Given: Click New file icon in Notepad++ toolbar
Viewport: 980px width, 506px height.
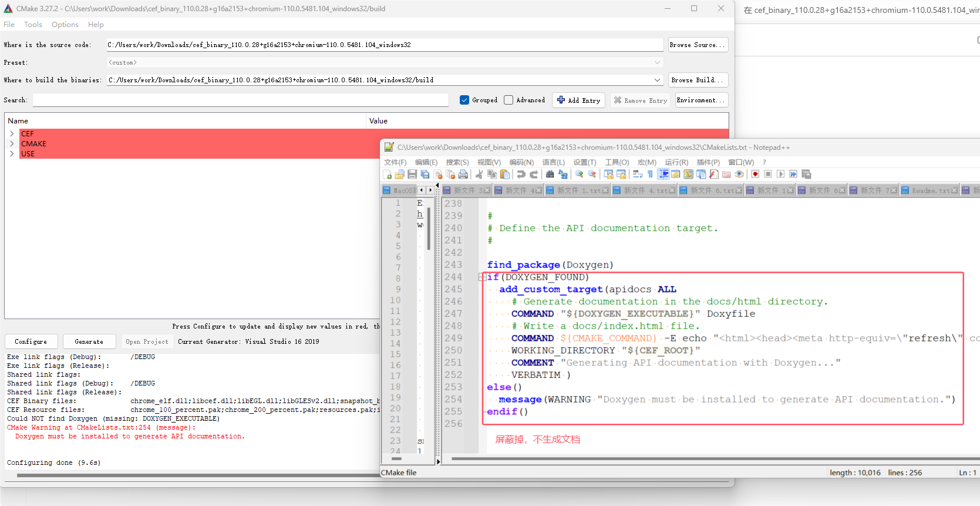Looking at the screenshot, I should click(388, 174).
